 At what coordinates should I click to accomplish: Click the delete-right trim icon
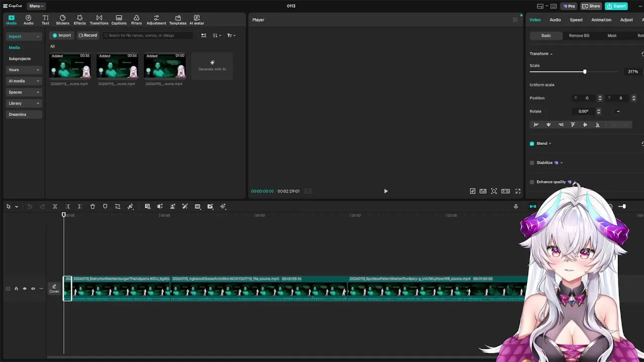click(x=79, y=207)
